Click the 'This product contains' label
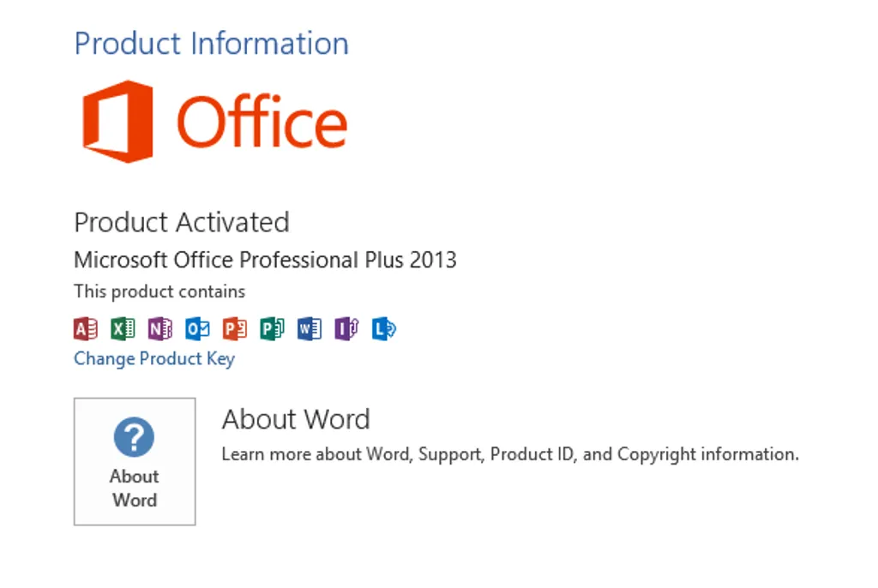Screen dimensions: 878x588 coord(159,291)
